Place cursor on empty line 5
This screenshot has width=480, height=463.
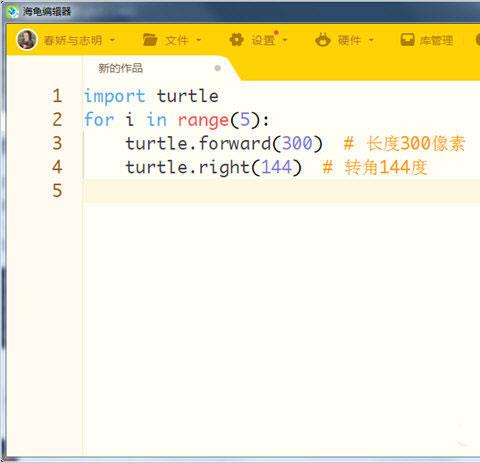[281, 191]
